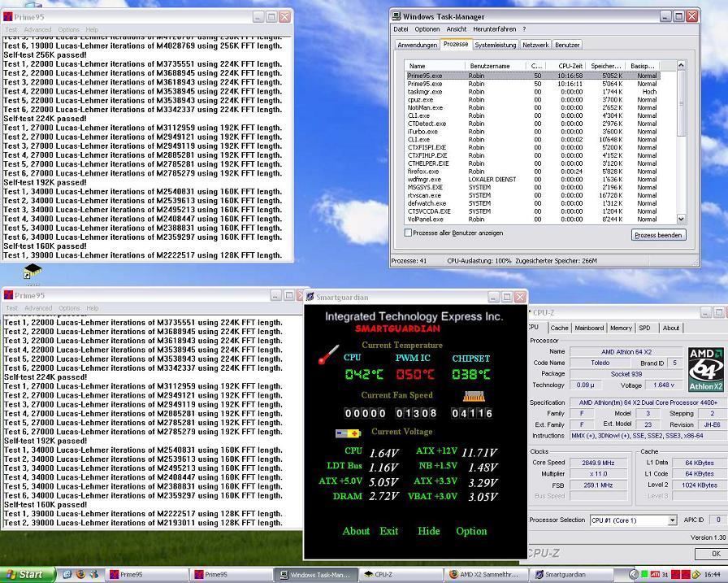Image resolution: width=728 pixels, height=583 pixels.
Task: Open the Cache tab in CPU-Z
Action: (x=559, y=328)
